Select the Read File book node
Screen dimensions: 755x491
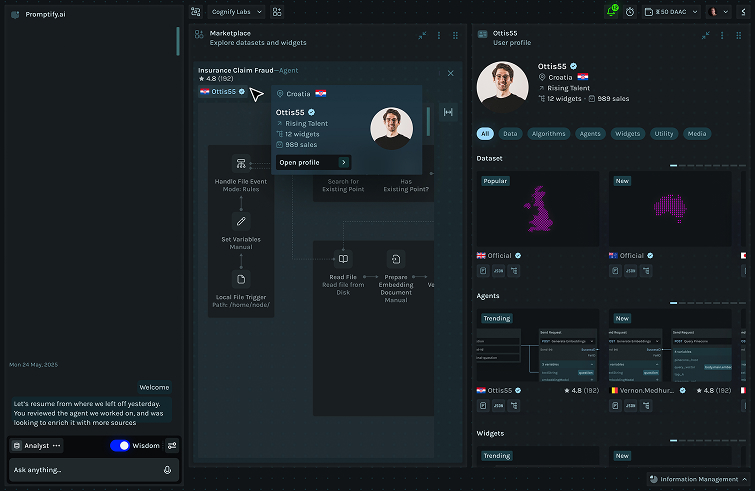coord(343,259)
